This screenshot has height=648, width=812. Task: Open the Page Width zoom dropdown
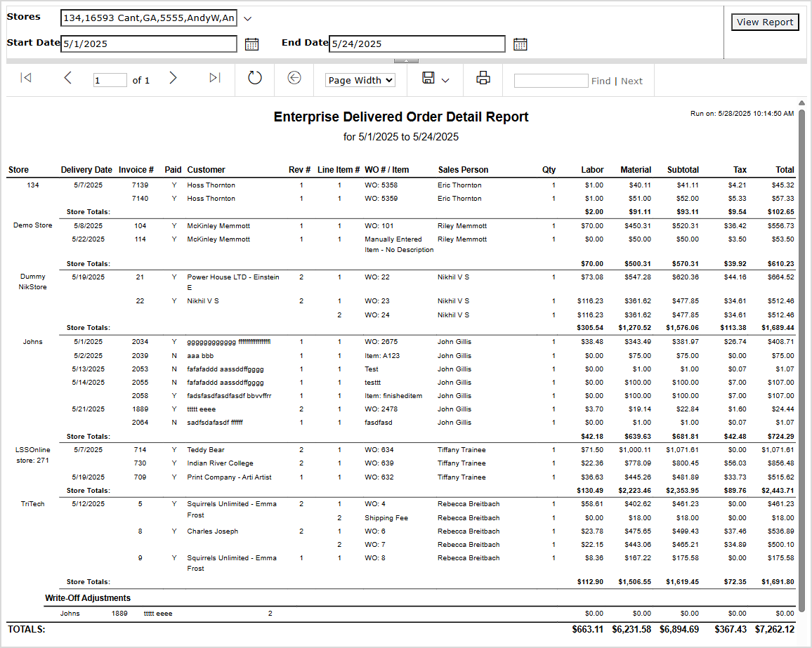pyautogui.click(x=360, y=80)
